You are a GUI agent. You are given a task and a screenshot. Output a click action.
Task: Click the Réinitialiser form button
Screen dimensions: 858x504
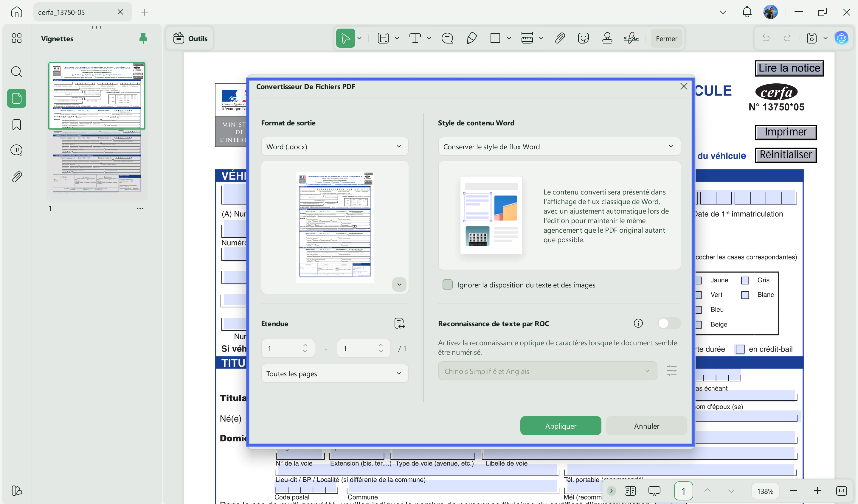[786, 155]
